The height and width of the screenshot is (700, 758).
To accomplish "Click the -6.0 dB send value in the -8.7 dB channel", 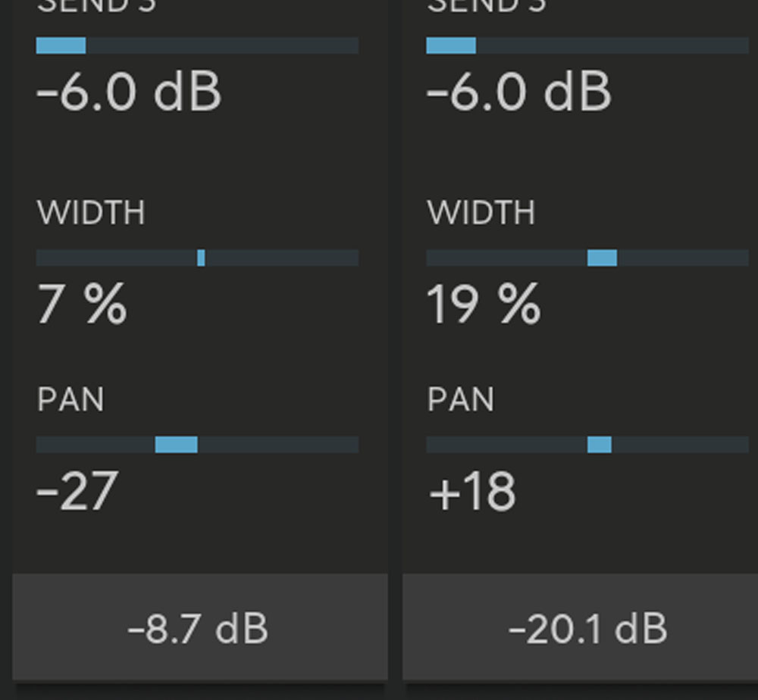I will point(129,92).
